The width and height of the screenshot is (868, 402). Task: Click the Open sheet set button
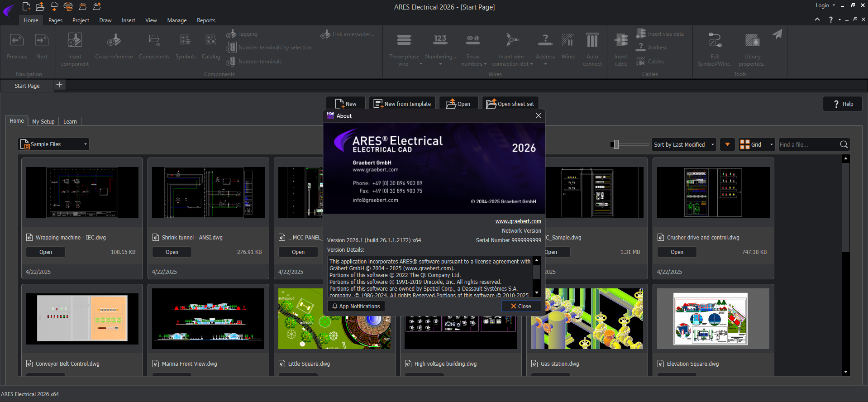pos(510,104)
